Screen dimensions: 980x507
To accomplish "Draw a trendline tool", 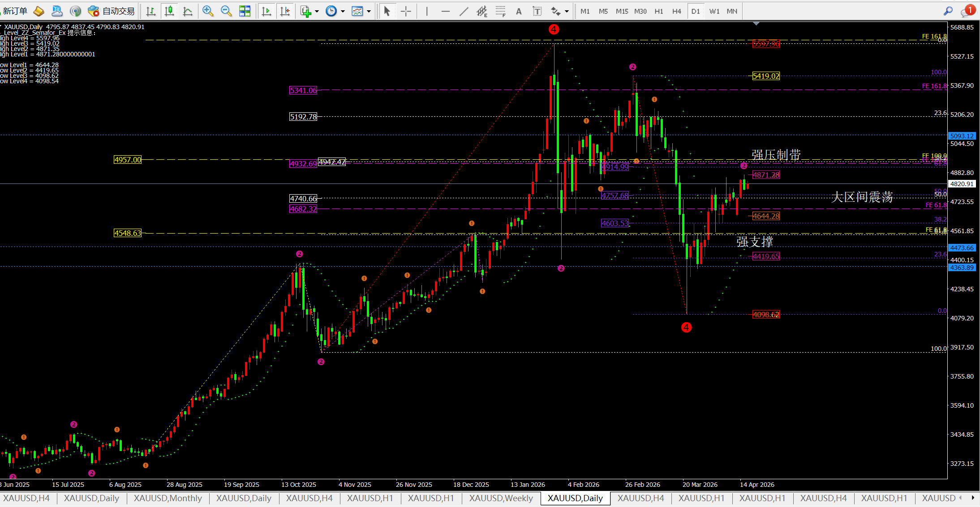I will (464, 11).
